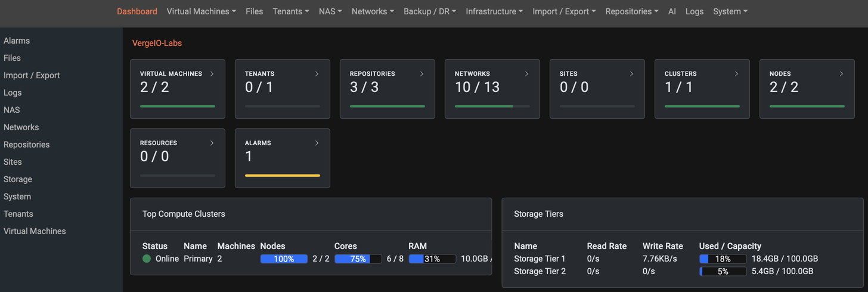This screenshot has height=292, width=868.
Task: Click the chevron arrow on Nodes card
Action: coord(842,74)
